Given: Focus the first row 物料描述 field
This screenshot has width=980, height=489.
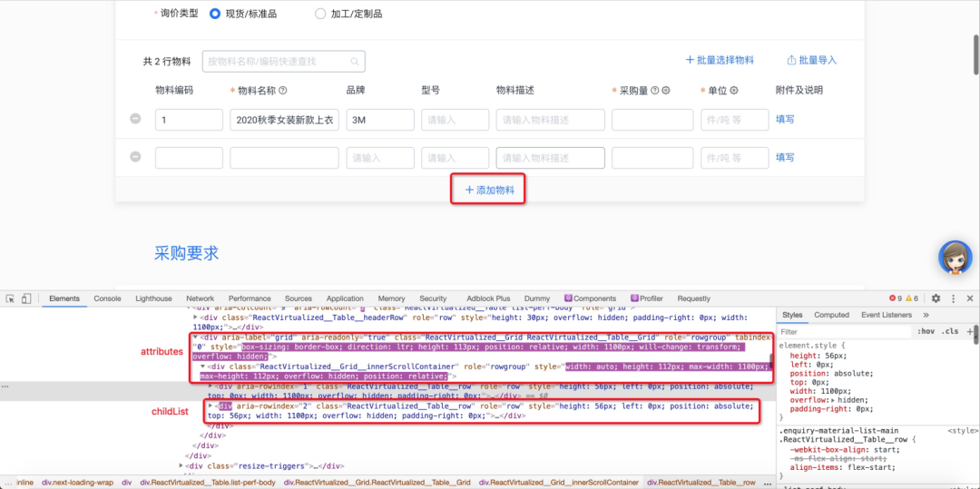Looking at the screenshot, I should click(551, 120).
